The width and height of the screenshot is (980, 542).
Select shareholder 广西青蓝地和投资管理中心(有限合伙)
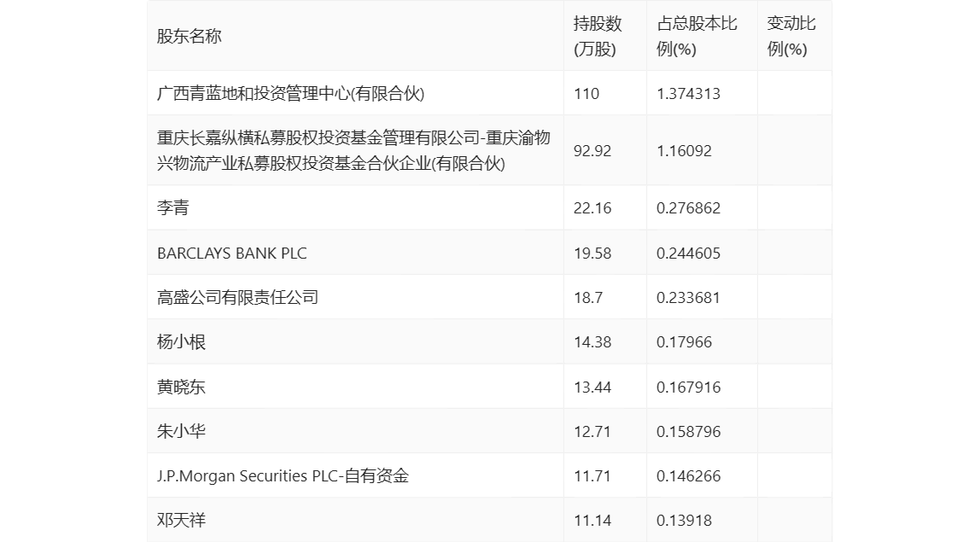[x=290, y=93]
